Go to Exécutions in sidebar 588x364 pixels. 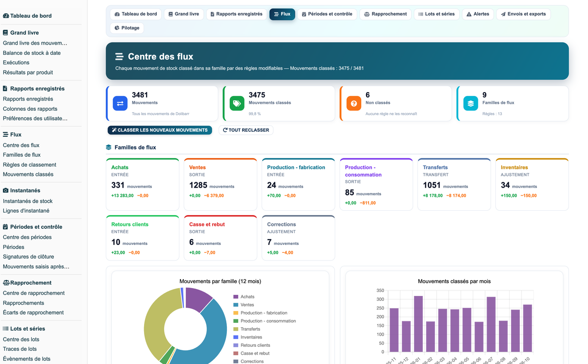[16, 63]
